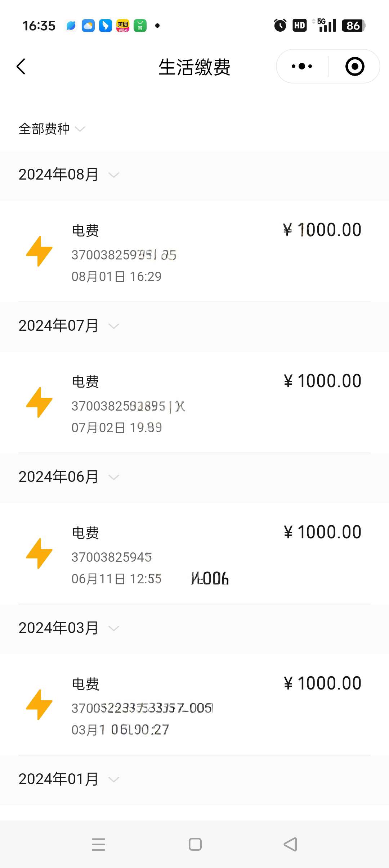Image resolution: width=389 pixels, height=868 pixels.
Task: Open the March ¥1000.00 payment amount
Action: [x=322, y=683]
